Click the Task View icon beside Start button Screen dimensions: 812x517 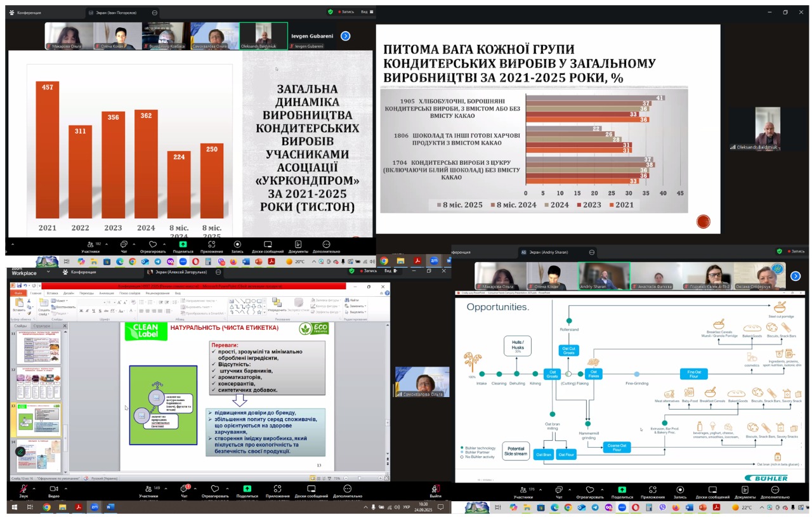click(30, 507)
